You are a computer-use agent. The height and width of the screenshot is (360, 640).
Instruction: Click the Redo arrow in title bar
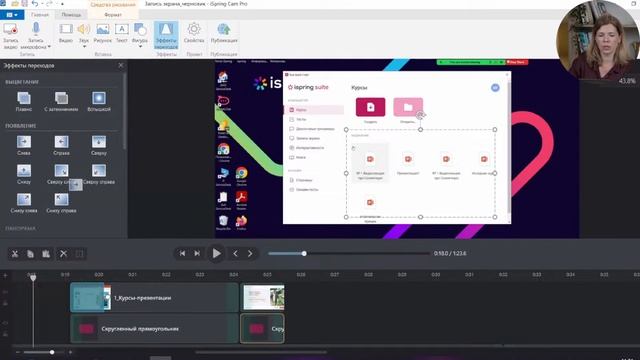[x=50, y=4]
